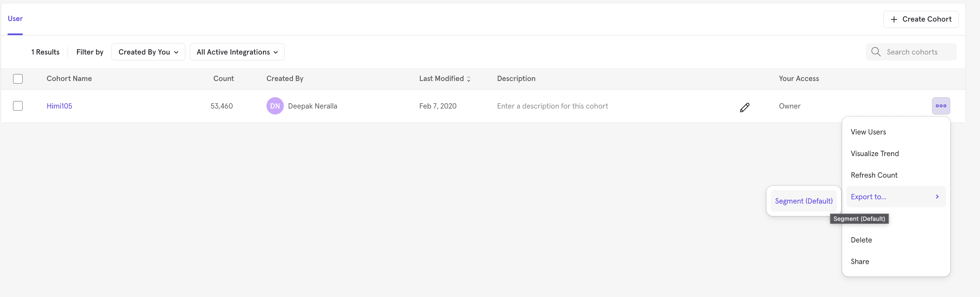Select Refresh Count in the context menu
980x297 pixels.
click(874, 175)
